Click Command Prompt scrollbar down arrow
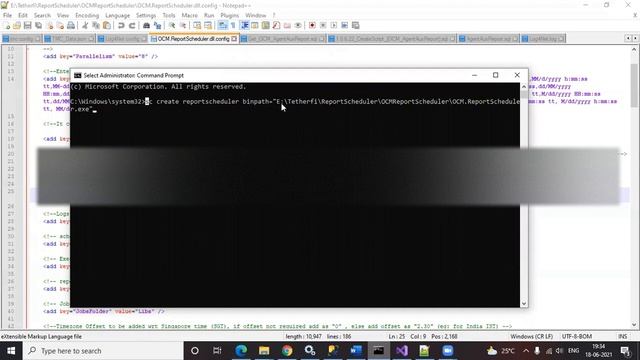This screenshot has height=360, width=640. [x=524, y=304]
